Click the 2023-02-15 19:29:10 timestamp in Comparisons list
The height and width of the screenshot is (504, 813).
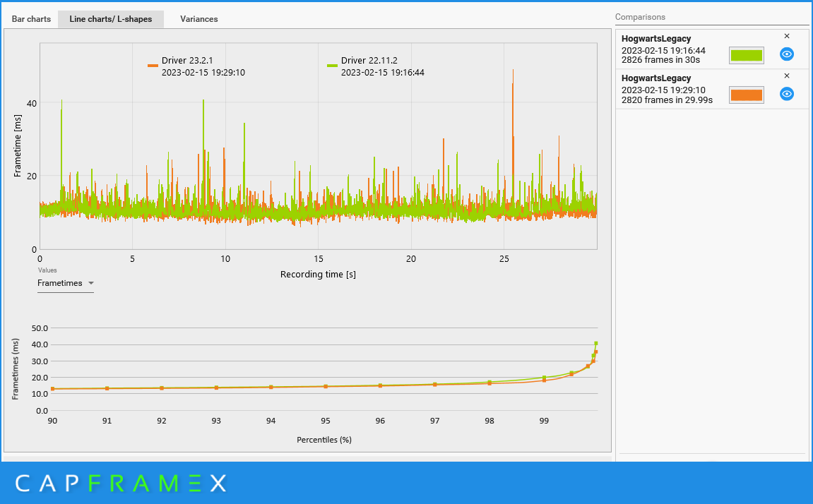663,90
